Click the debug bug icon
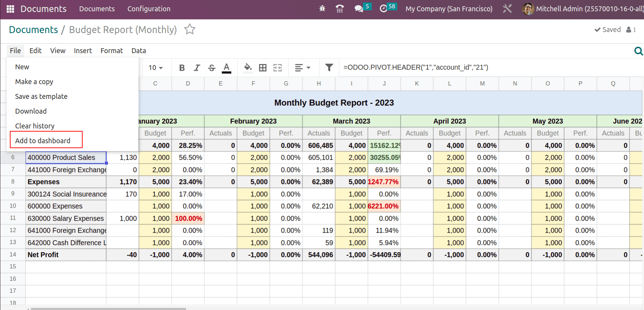This screenshot has width=644, height=310. [322, 8]
